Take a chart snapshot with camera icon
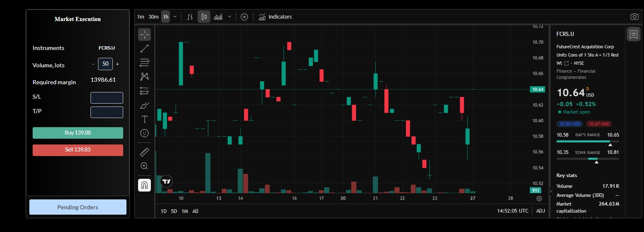 pyautogui.click(x=634, y=17)
